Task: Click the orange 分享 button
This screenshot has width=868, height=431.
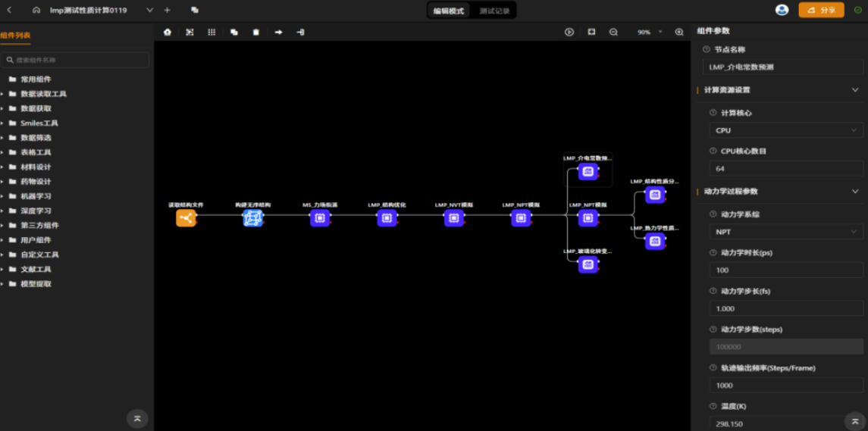Action: (x=821, y=10)
